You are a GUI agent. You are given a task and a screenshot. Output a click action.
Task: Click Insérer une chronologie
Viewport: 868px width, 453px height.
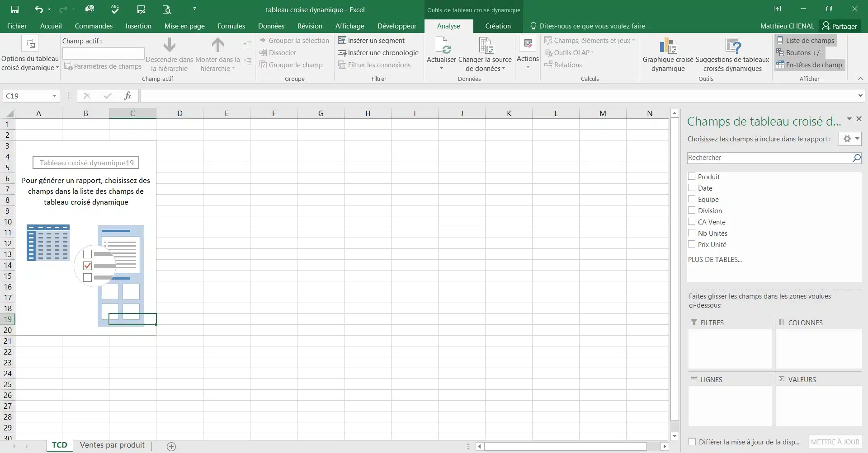[378, 53]
